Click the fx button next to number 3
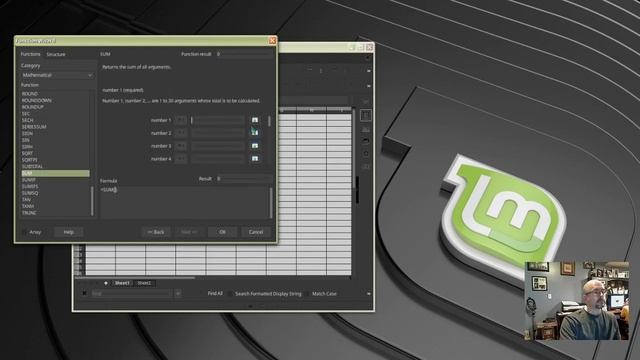This screenshot has width=640, height=360. click(180, 146)
